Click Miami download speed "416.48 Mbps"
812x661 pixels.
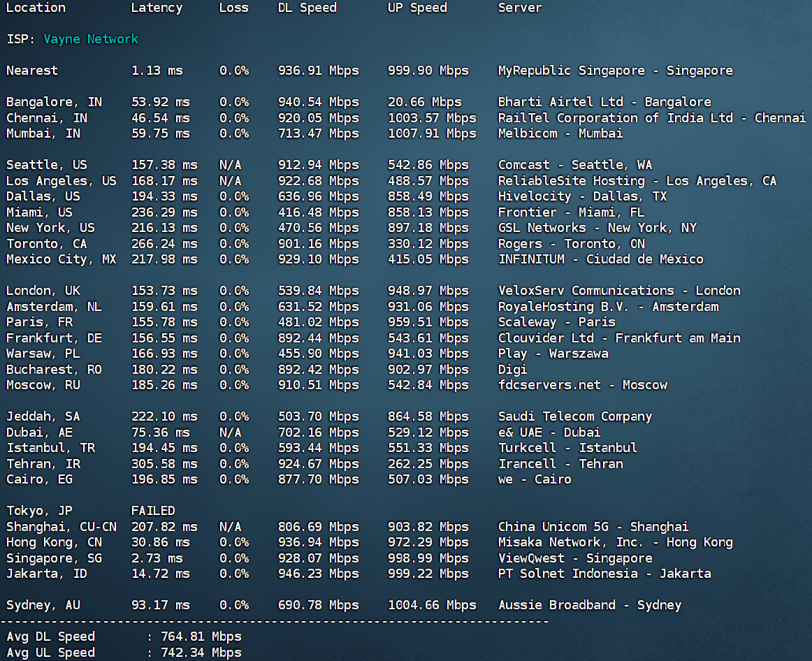click(319, 212)
